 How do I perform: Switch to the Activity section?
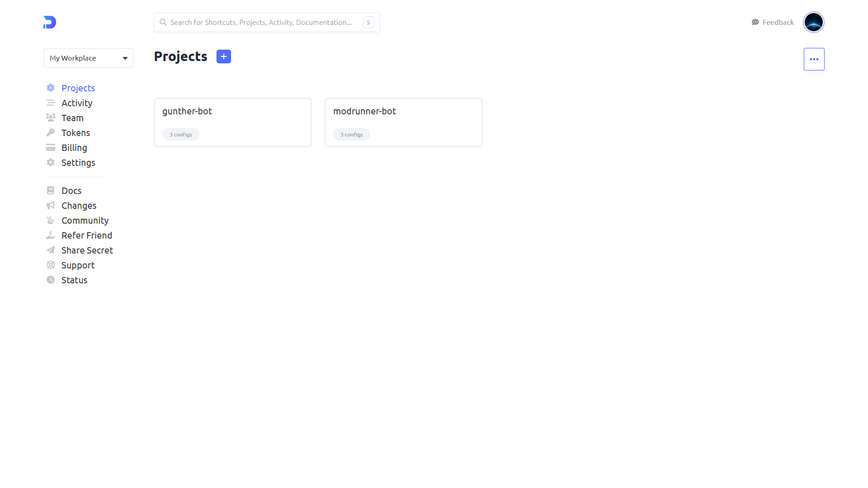tap(76, 103)
